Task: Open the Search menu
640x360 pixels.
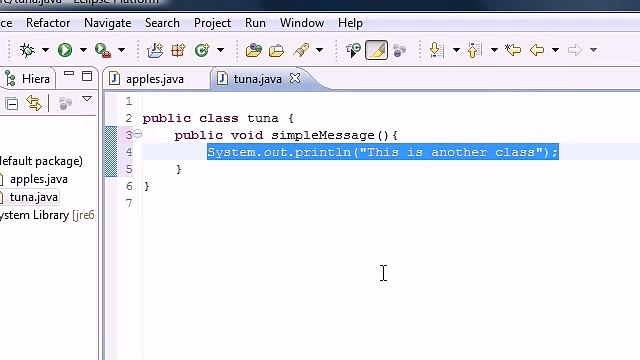Action: (162, 23)
